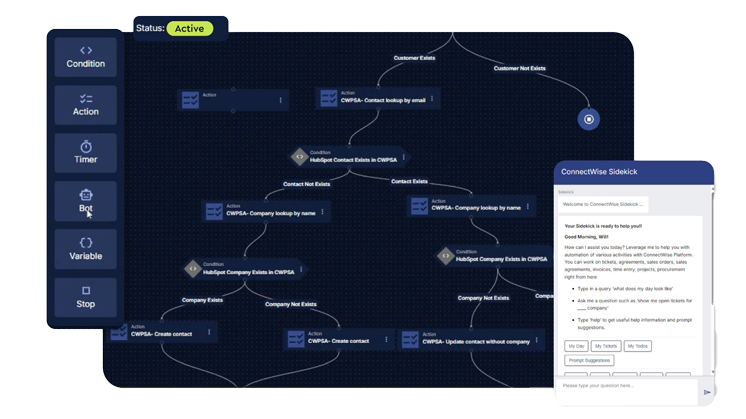Open options menu for Contact lookup by email

tap(432, 99)
